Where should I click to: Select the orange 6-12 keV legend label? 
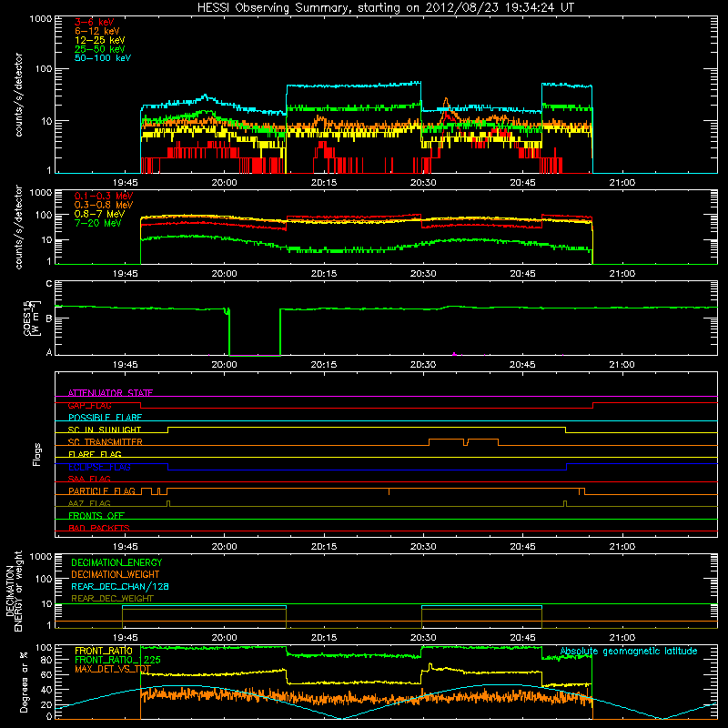(97, 31)
